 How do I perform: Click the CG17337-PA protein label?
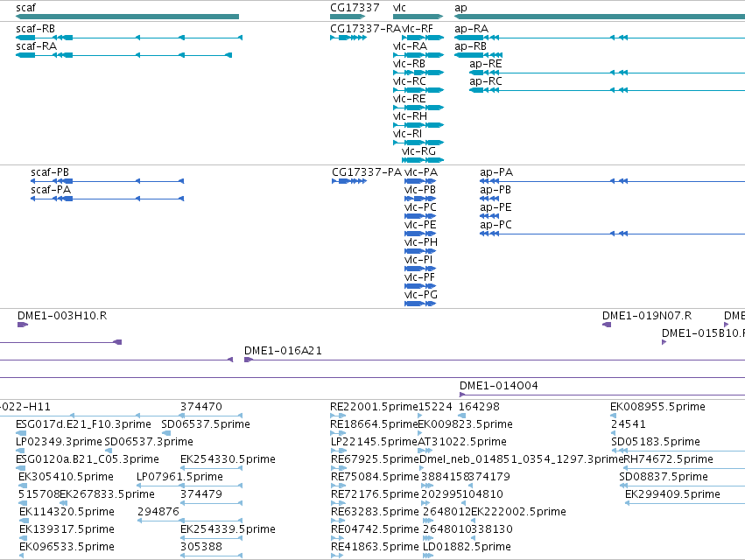tap(367, 172)
